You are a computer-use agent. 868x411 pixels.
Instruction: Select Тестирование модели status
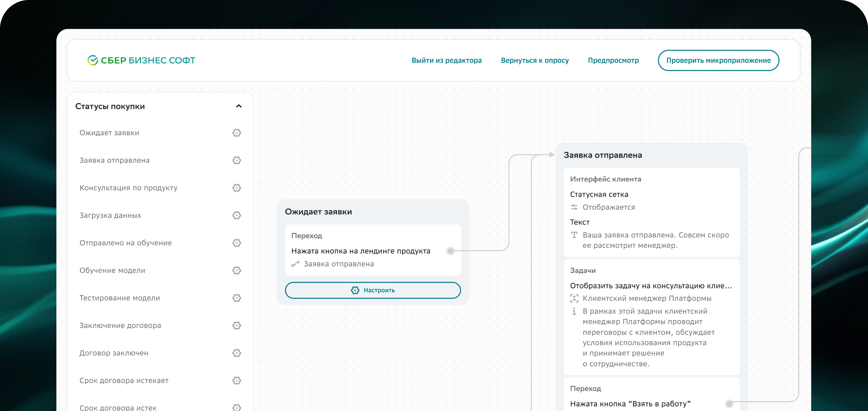pos(120,298)
